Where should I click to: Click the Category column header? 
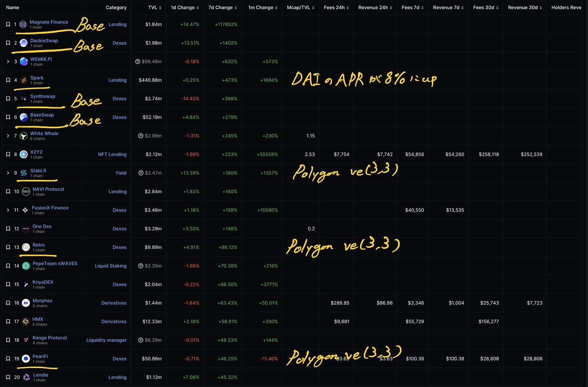[116, 8]
